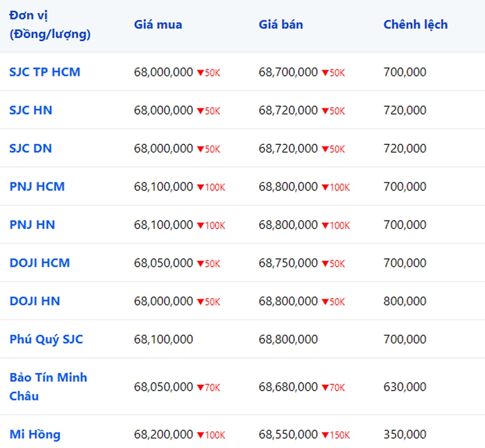Click red down-arrow 100K on PNJ HCM buy
Image resolution: width=485 pixels, height=448 pixels.
[211, 187]
